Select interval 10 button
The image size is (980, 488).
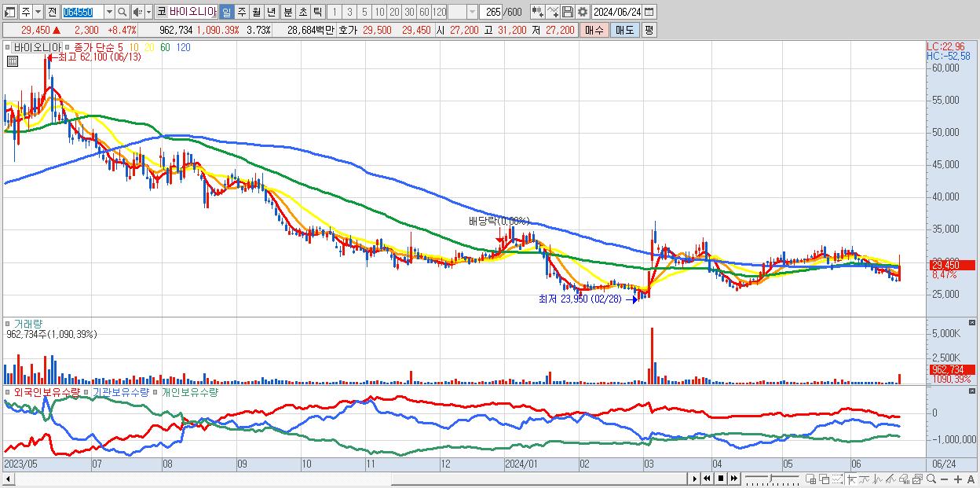click(x=379, y=13)
